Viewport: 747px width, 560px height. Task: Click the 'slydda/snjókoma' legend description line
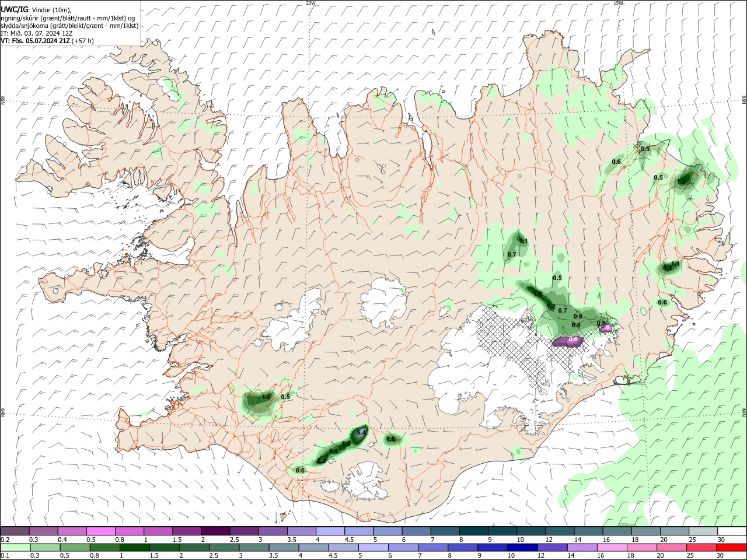coord(69,26)
